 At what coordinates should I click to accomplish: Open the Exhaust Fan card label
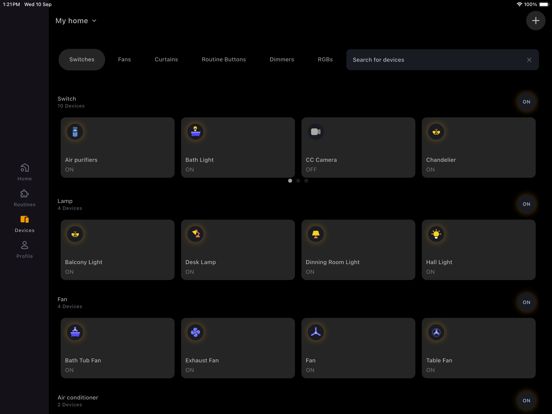click(202, 360)
